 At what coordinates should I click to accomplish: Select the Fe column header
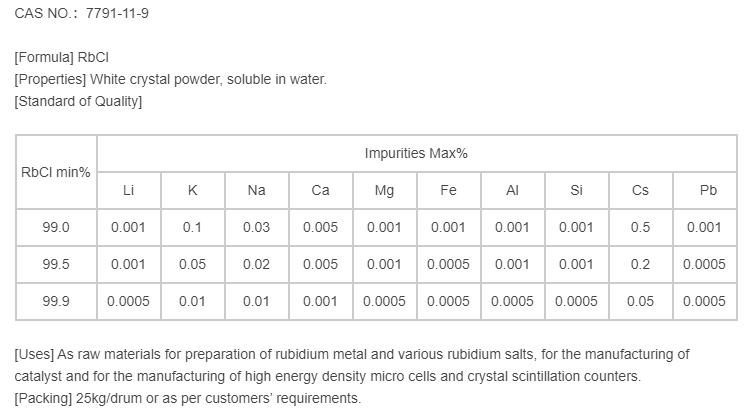point(448,190)
